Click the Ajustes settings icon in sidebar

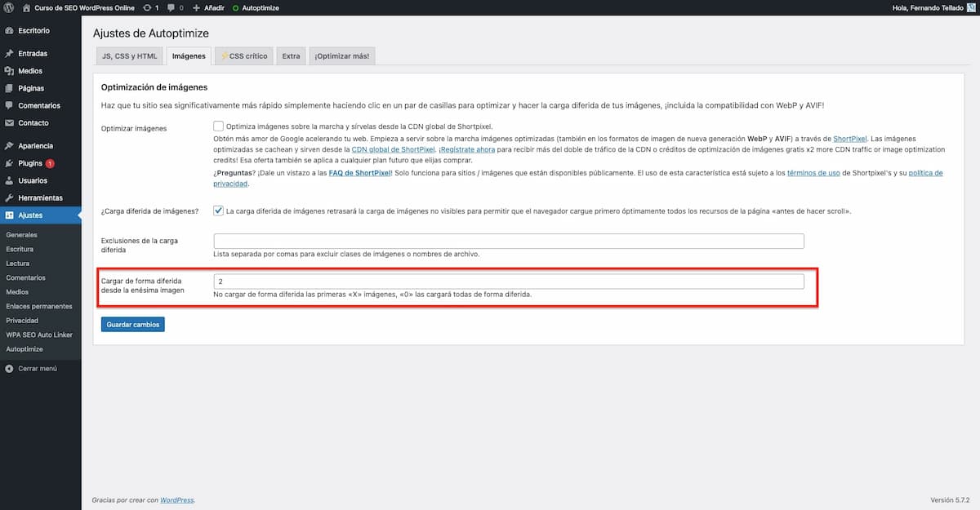(9, 215)
